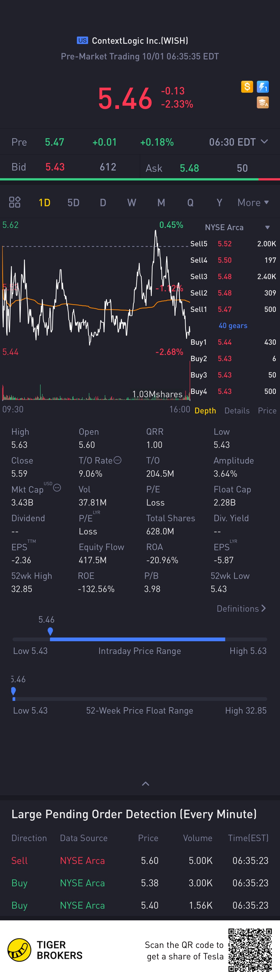The width and height of the screenshot is (280, 980).
Task: Tap the 40 gears depth link
Action: [x=233, y=325]
